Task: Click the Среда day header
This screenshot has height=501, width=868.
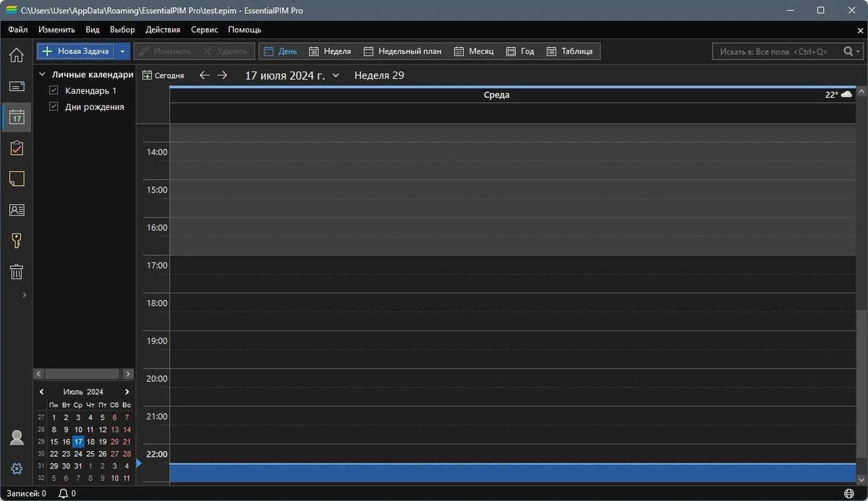Action: [x=496, y=95]
